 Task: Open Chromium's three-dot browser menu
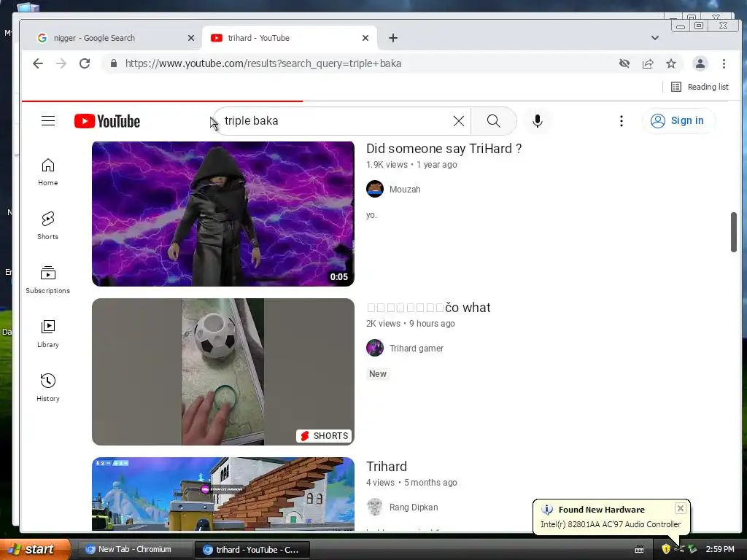point(724,63)
